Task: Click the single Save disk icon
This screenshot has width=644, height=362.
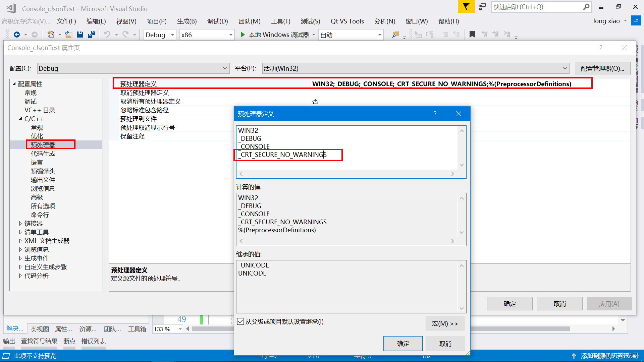Action: click(x=80, y=35)
